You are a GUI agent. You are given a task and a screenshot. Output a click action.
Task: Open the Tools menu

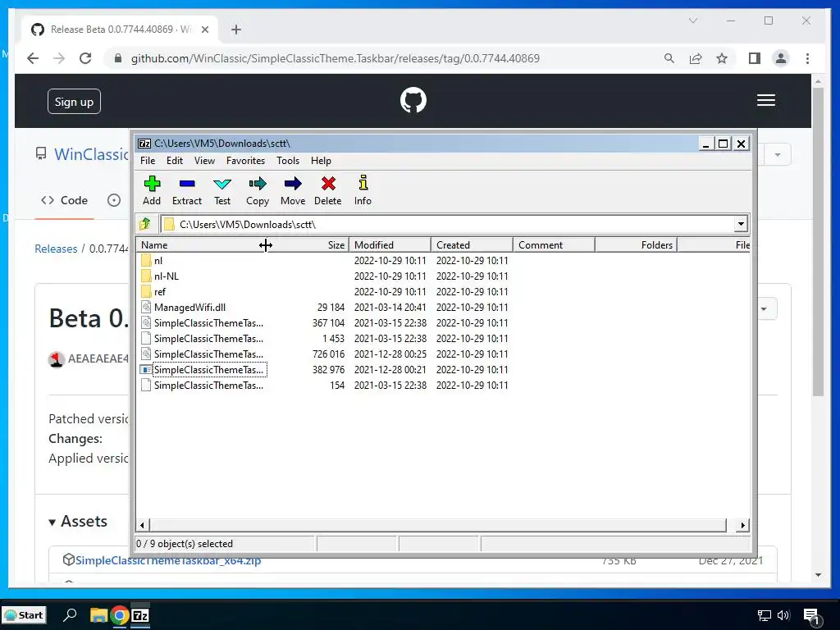(x=288, y=161)
